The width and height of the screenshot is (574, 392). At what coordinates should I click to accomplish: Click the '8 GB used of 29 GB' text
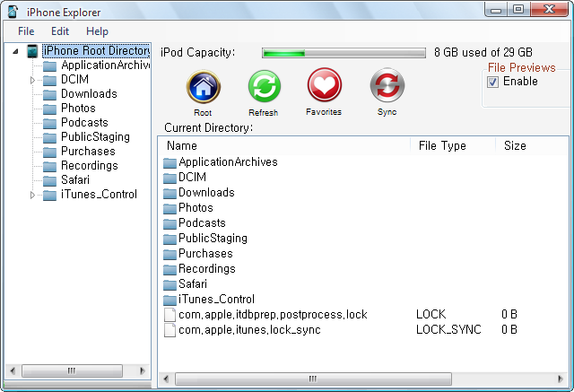(483, 52)
